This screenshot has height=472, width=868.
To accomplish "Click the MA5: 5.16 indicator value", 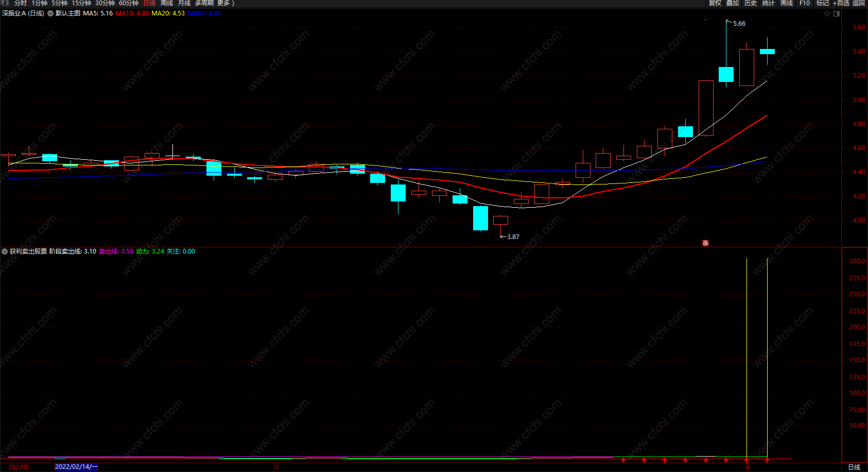I will pyautogui.click(x=98, y=13).
